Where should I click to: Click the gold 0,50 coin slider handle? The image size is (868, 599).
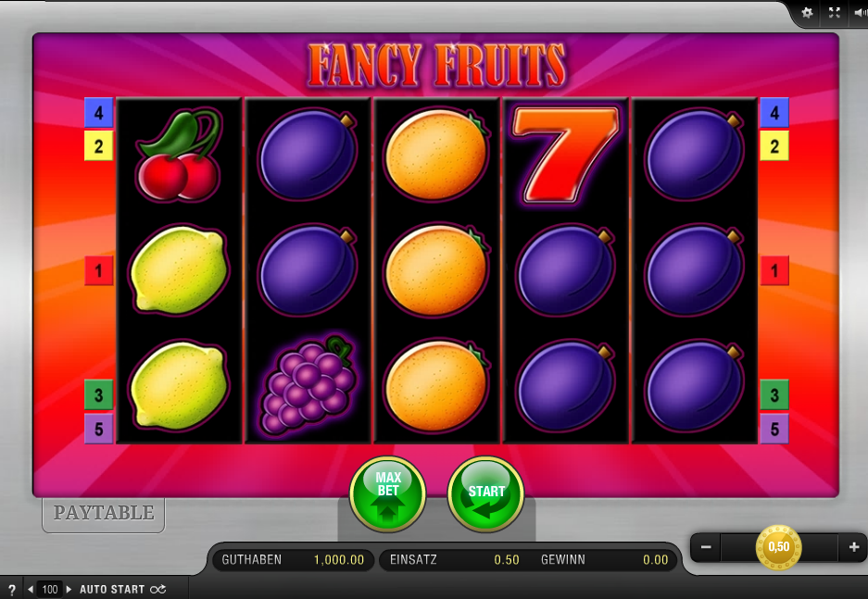[x=779, y=547]
